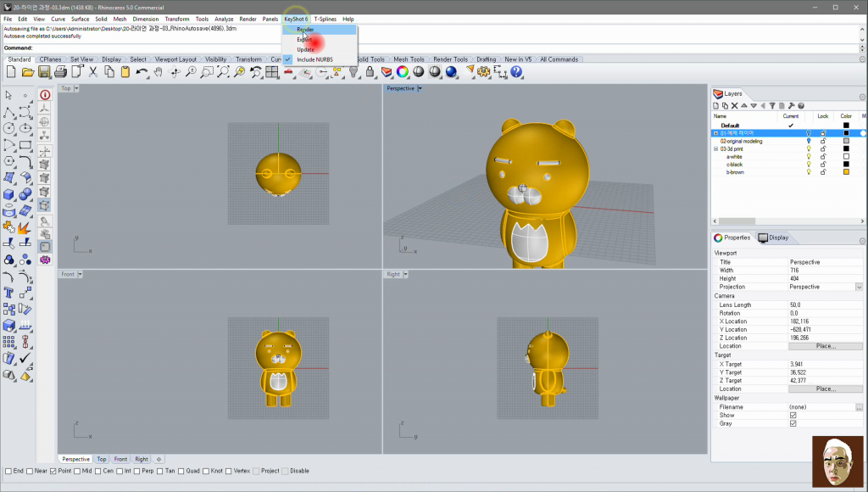Image resolution: width=868 pixels, height=492 pixels.
Task: Click the blue render sphere icon
Action: (451, 72)
